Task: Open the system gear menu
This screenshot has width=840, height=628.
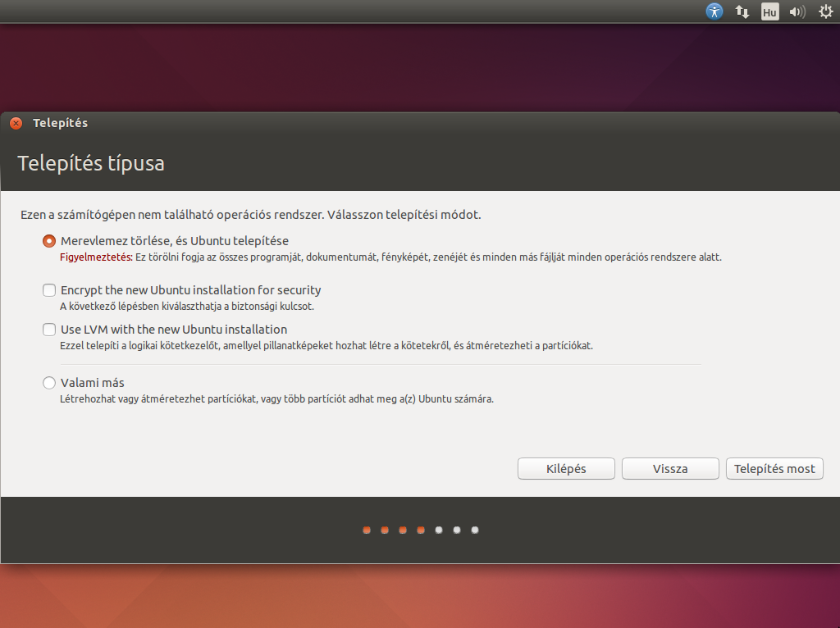Action: click(x=825, y=11)
